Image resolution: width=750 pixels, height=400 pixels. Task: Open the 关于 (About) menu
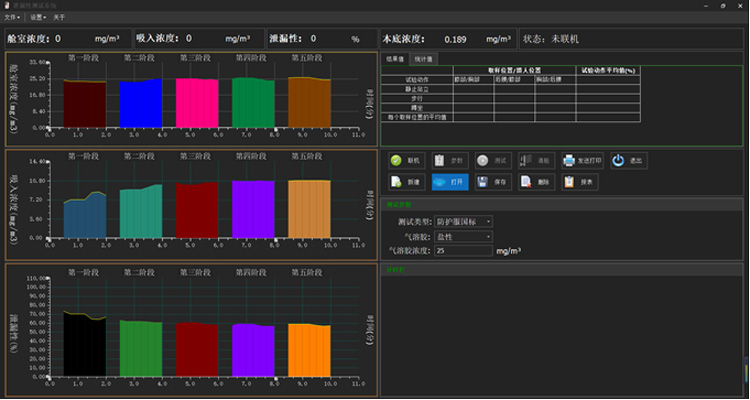[60, 17]
